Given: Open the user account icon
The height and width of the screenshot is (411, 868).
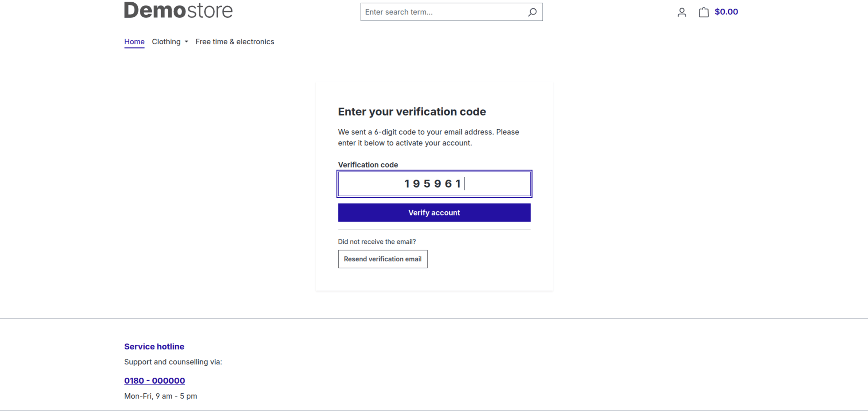Looking at the screenshot, I should 682,13.
